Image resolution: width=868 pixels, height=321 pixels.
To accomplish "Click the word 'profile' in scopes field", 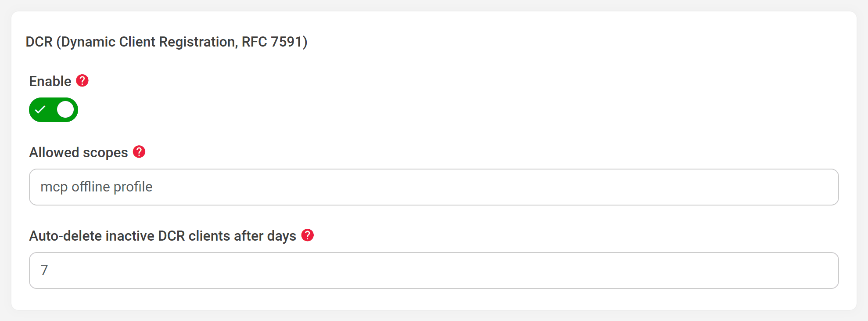I will tap(133, 187).
